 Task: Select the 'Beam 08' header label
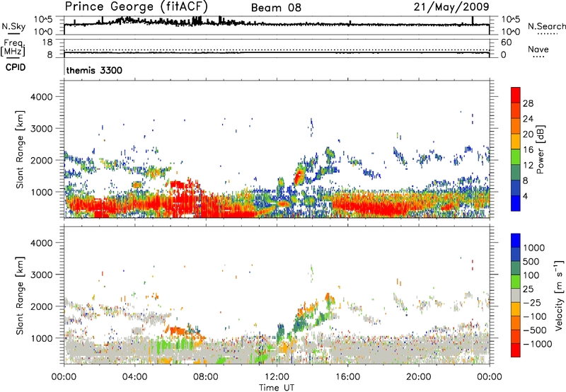(x=276, y=8)
